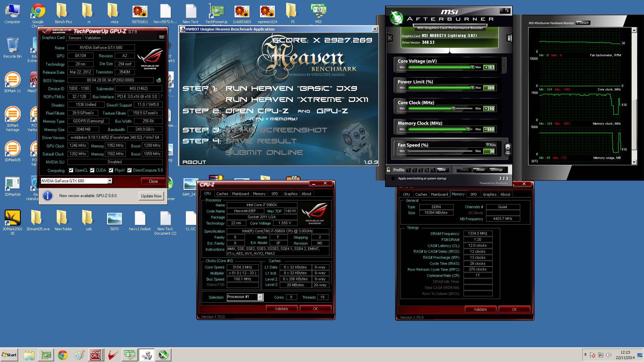644x362 pixels.
Task: Switch to the Validation tab in GPU-Z
Action: coord(93,38)
